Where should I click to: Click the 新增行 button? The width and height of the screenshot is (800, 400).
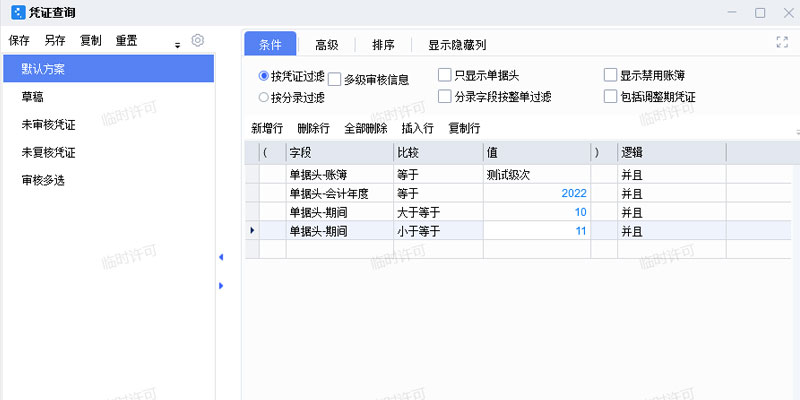(267, 128)
